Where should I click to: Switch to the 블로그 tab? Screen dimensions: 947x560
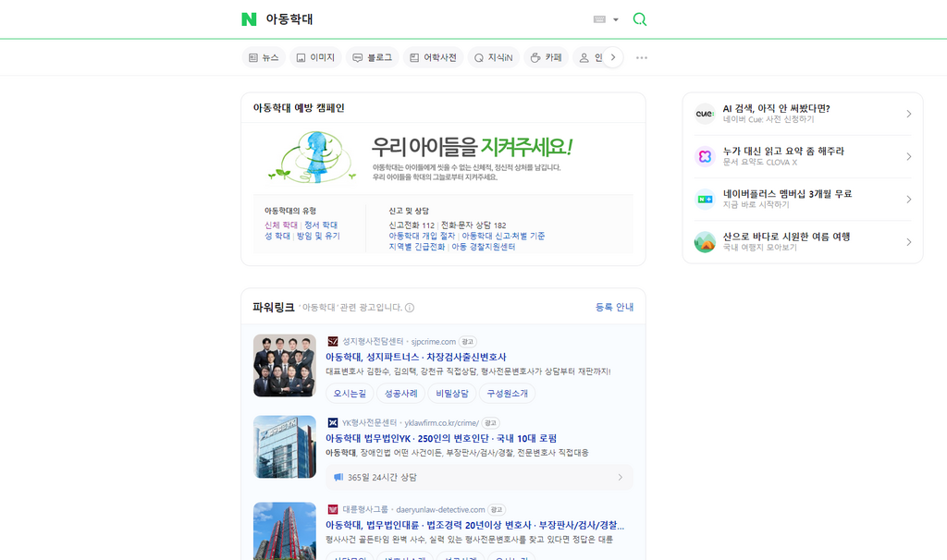pos(372,57)
